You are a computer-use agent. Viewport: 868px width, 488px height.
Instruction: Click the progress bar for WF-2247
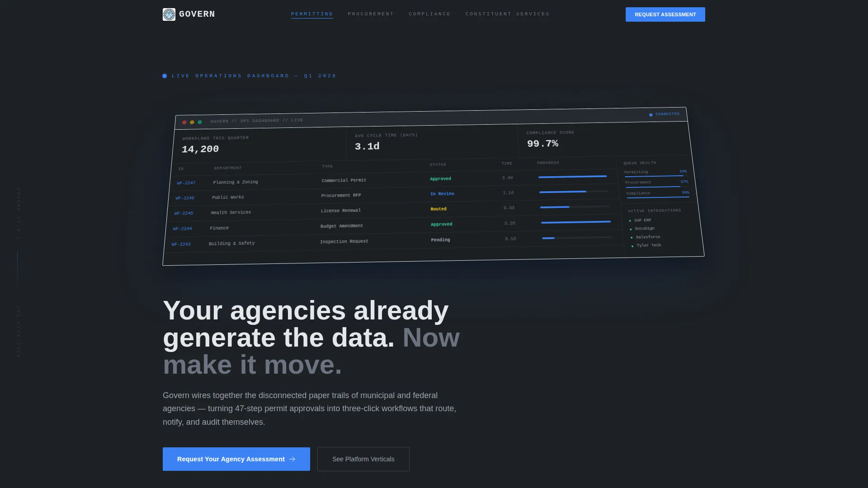tap(573, 177)
